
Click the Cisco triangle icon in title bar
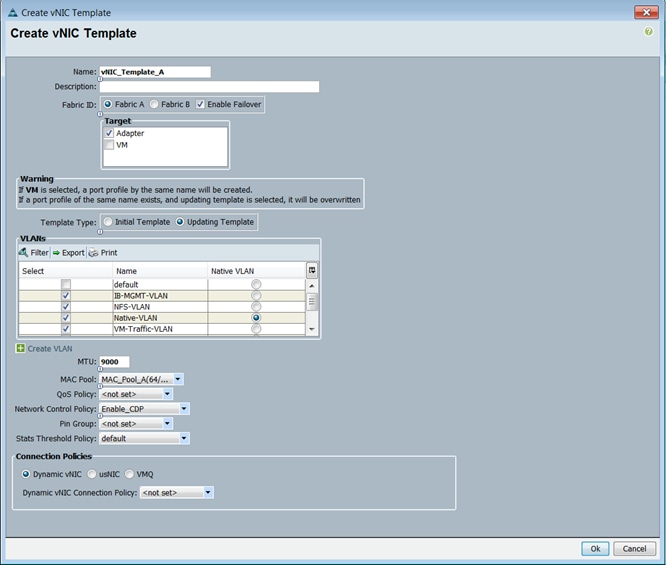tap(13, 13)
